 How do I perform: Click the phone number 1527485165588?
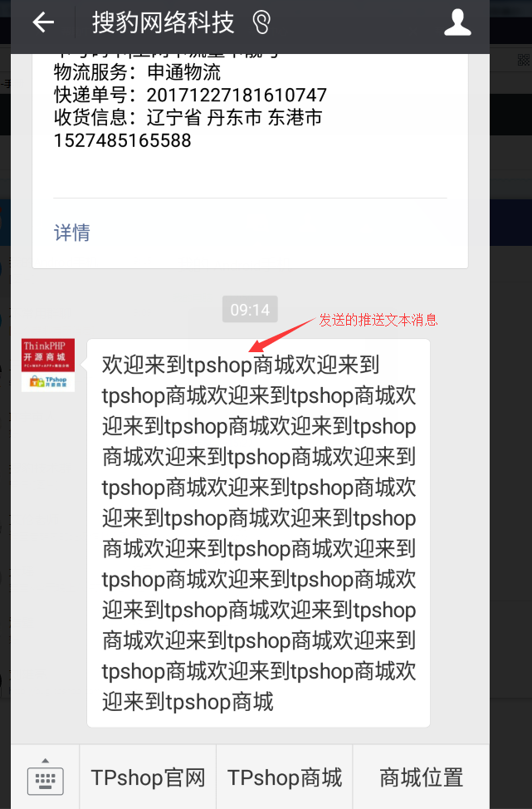click(x=123, y=140)
